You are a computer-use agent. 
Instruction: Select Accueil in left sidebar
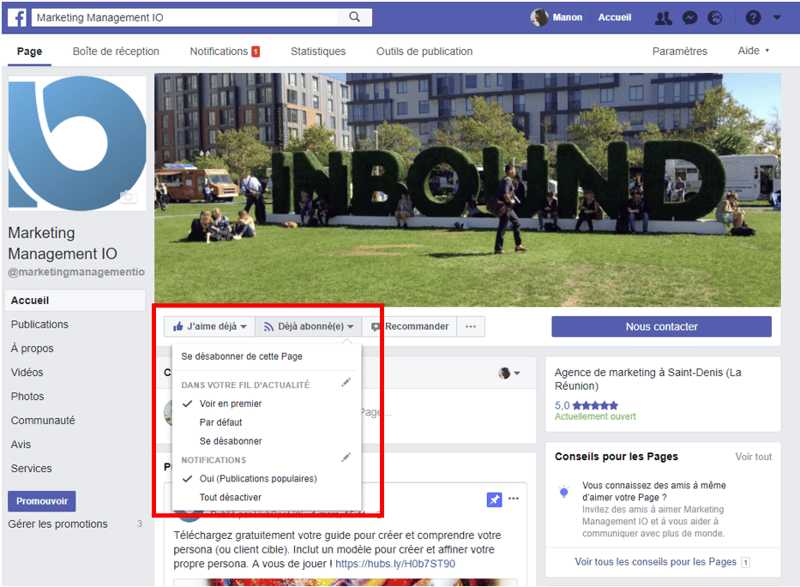tap(76, 300)
